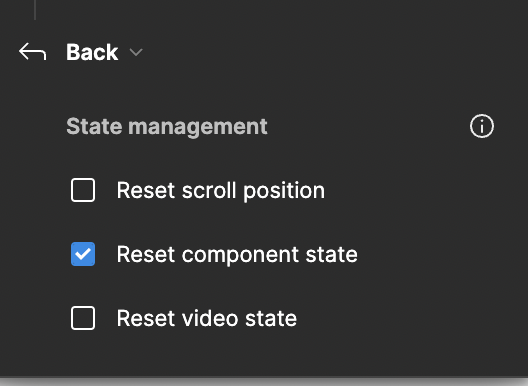
Task: Click the Reset video state label
Action: tap(207, 318)
